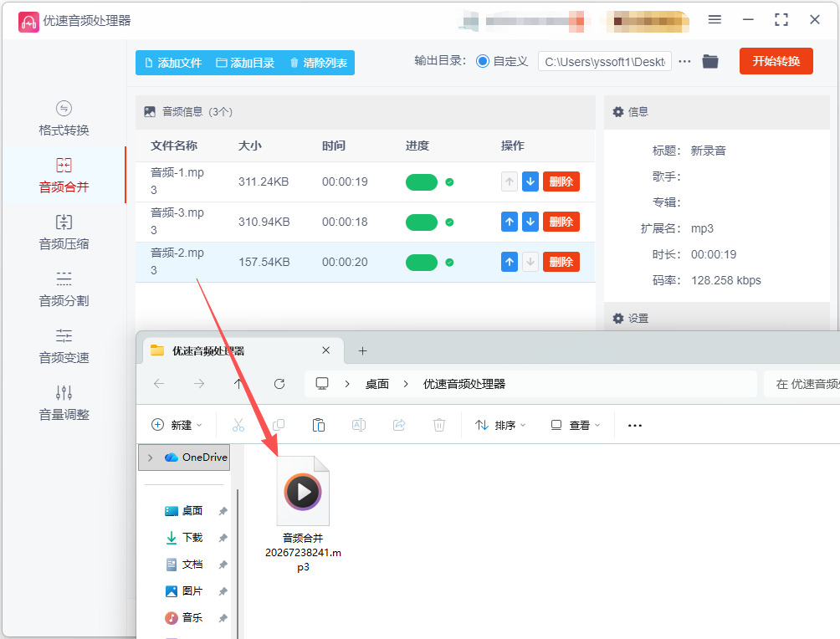Click the Copy icon in Explorer toolbar

pyautogui.click(x=279, y=425)
